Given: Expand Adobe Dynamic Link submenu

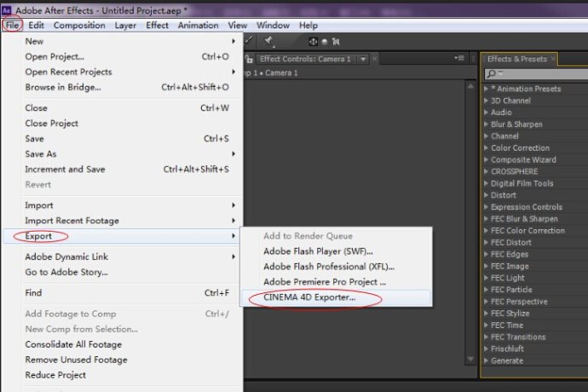Looking at the screenshot, I should [122, 257].
